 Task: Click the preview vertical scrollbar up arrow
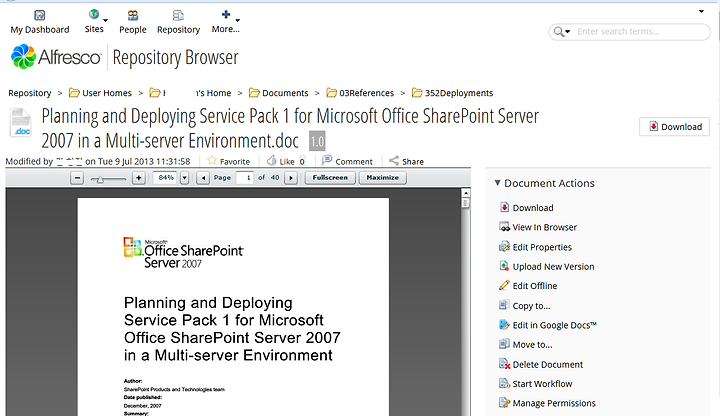466,193
